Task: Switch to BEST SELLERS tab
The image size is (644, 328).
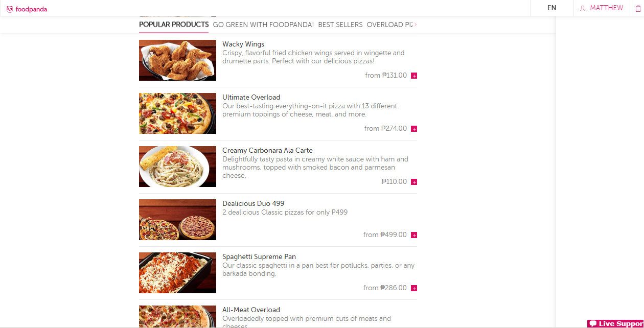Action: (340, 25)
